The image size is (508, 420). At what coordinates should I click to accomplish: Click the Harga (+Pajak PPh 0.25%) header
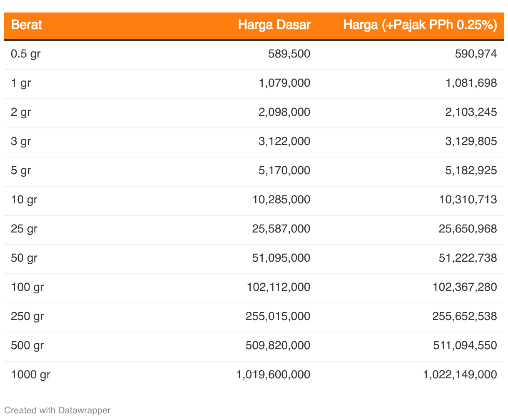(420, 25)
